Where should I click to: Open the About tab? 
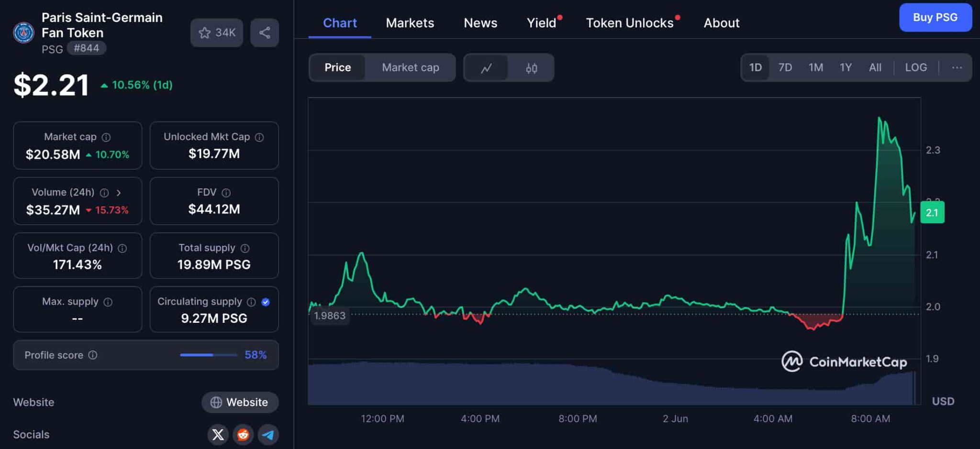pyautogui.click(x=722, y=23)
